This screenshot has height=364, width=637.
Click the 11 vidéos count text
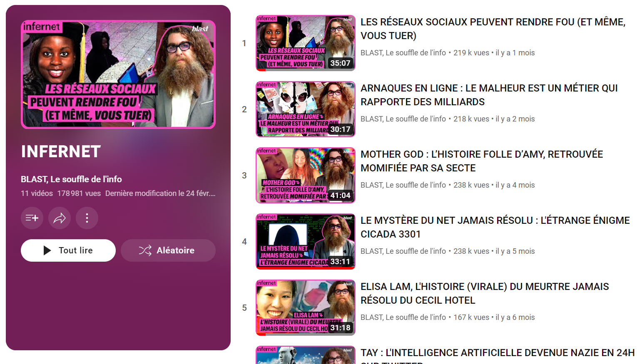click(x=37, y=193)
